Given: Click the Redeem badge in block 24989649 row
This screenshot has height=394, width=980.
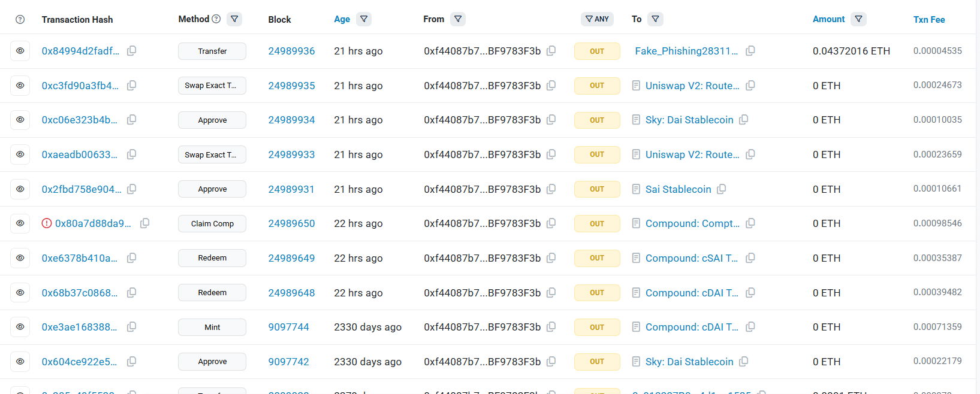Looking at the screenshot, I should pos(212,258).
